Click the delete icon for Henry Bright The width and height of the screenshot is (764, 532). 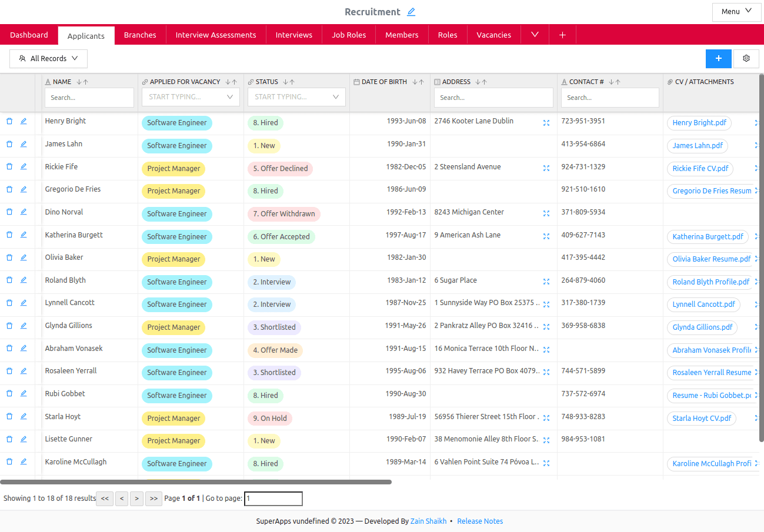click(9, 121)
